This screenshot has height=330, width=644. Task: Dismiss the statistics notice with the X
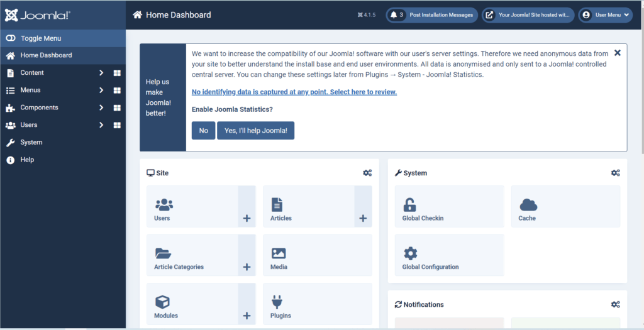point(618,53)
